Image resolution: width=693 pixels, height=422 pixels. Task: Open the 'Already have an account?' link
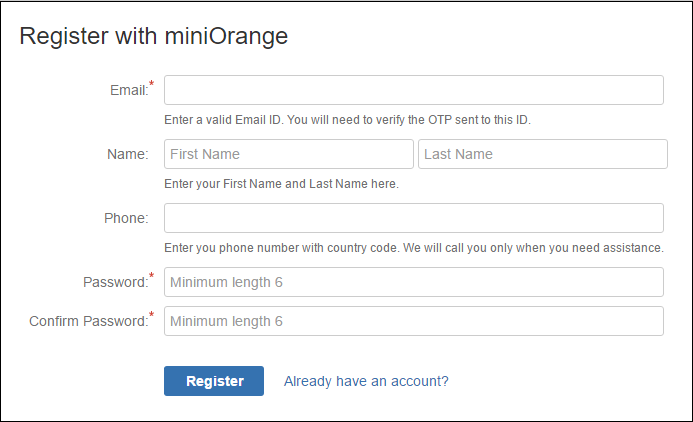pyautogui.click(x=366, y=381)
